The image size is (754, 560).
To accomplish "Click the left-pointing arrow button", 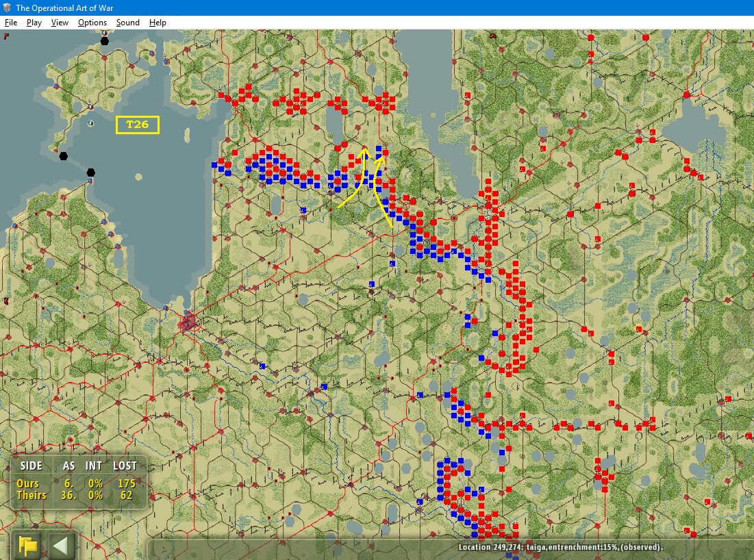I will pos(60,546).
